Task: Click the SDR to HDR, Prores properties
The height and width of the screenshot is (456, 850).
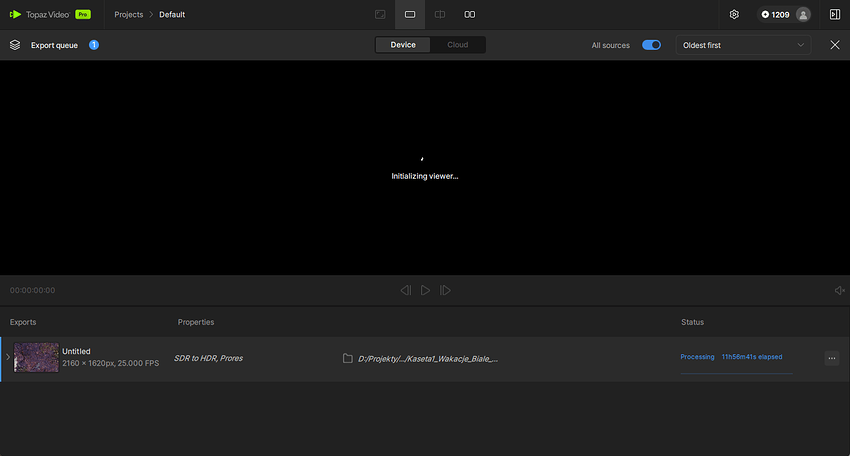Action: click(x=208, y=358)
